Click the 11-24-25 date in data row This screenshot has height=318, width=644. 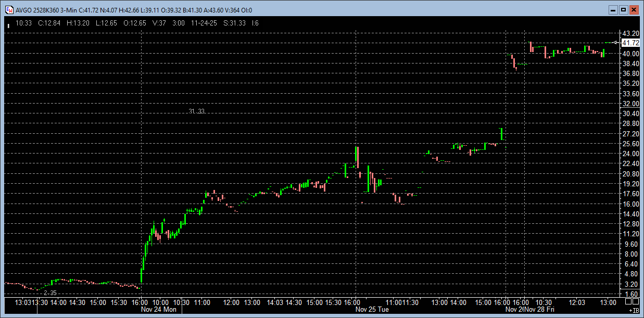(x=204, y=23)
